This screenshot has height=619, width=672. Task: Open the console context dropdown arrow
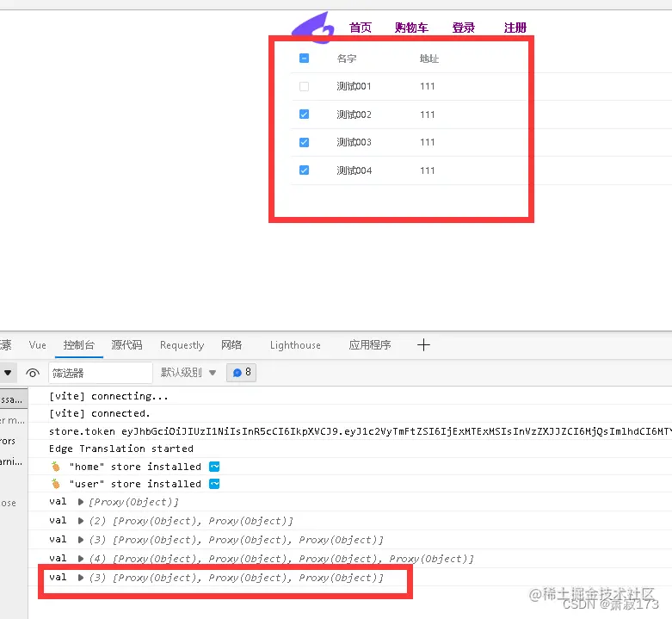8,373
